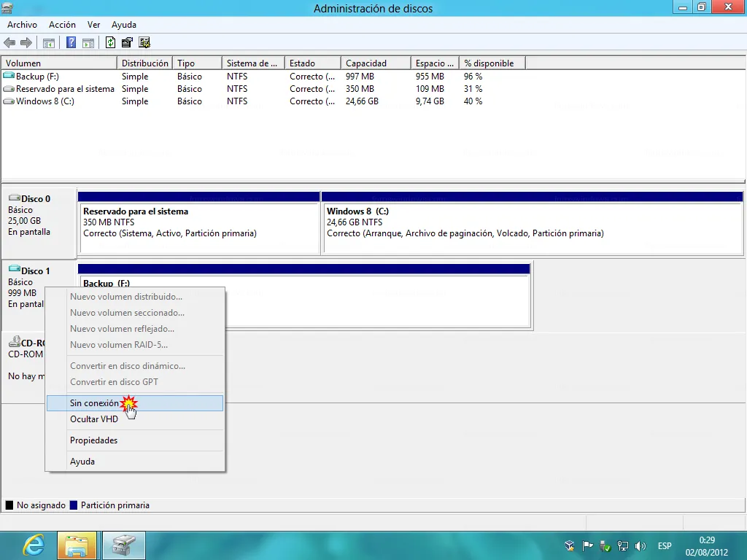Screen dimensions: 747x560
Task: Open File Explorer from the taskbar
Action: 77,545
